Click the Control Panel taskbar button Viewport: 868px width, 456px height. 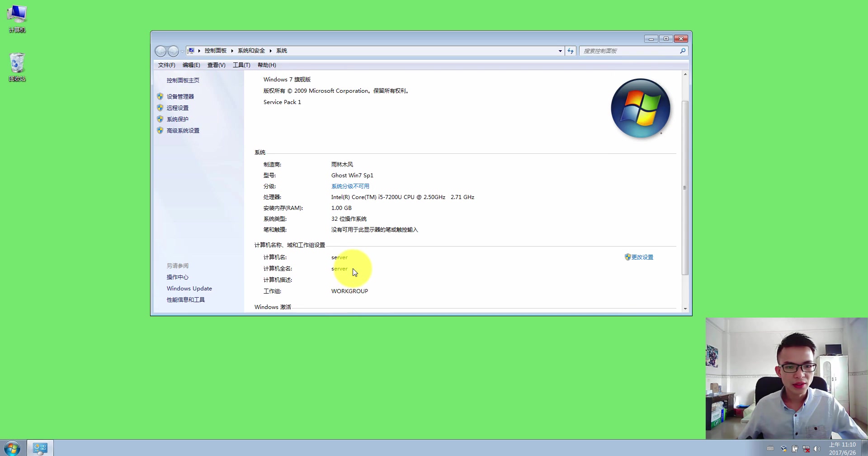tap(40, 448)
